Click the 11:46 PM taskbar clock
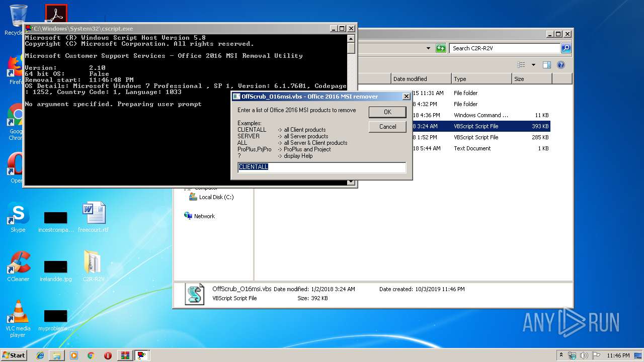The image size is (644, 362). point(618,355)
